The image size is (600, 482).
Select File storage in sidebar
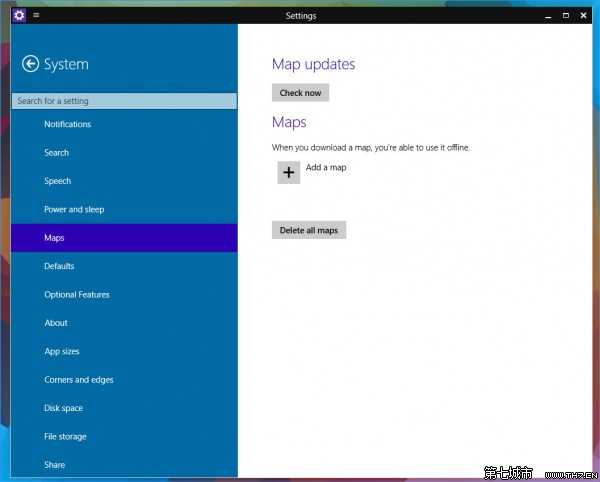coord(124,436)
